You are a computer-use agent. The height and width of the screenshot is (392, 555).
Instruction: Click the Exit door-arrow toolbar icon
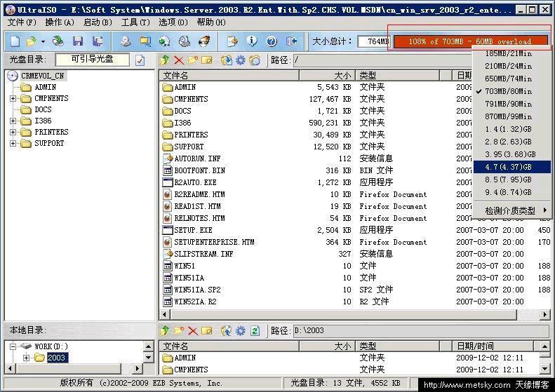click(x=291, y=41)
